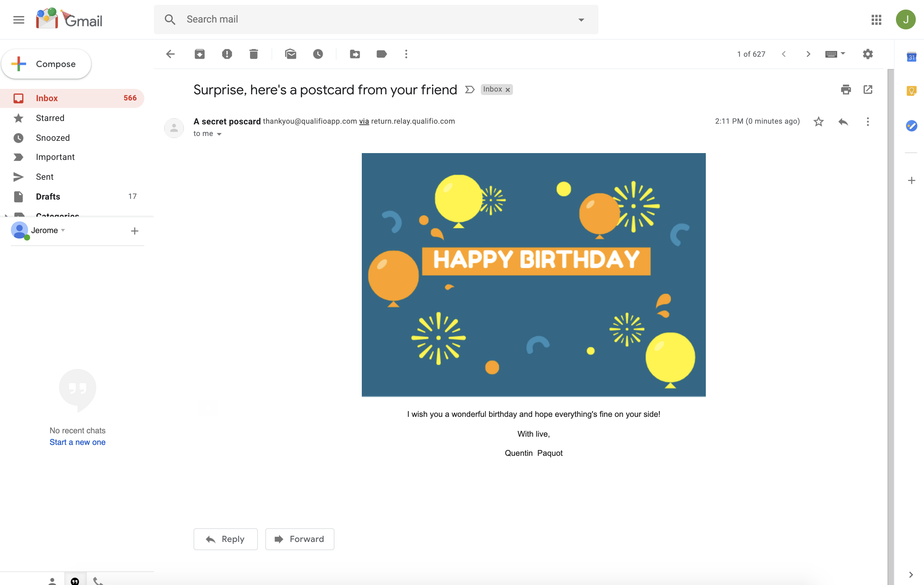Screen dimensions: 924x585
Task: Open the message More options dots
Action: pyautogui.click(x=868, y=122)
